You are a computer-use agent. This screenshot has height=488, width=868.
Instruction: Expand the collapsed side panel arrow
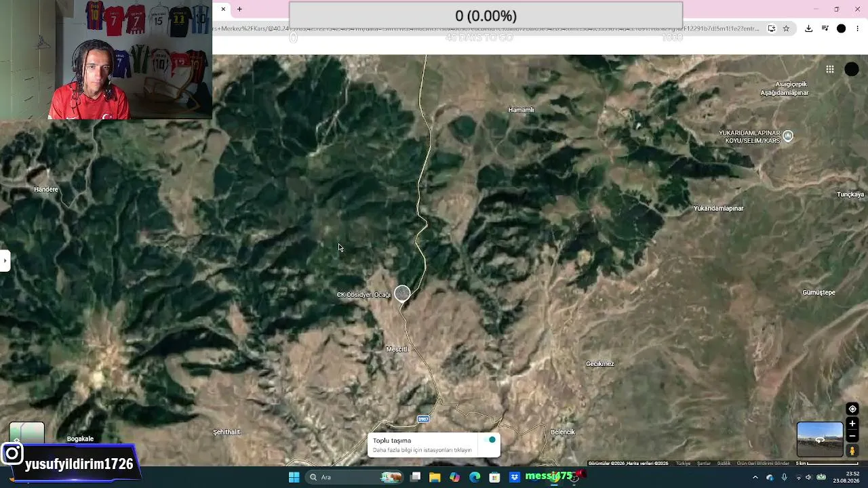(x=5, y=260)
